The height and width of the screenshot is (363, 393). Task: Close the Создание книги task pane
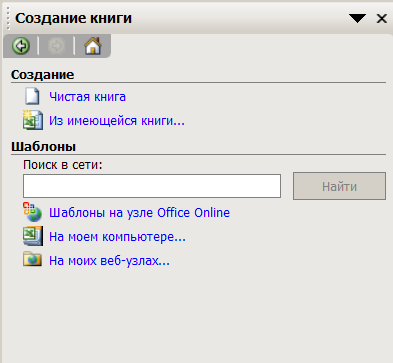point(382,18)
